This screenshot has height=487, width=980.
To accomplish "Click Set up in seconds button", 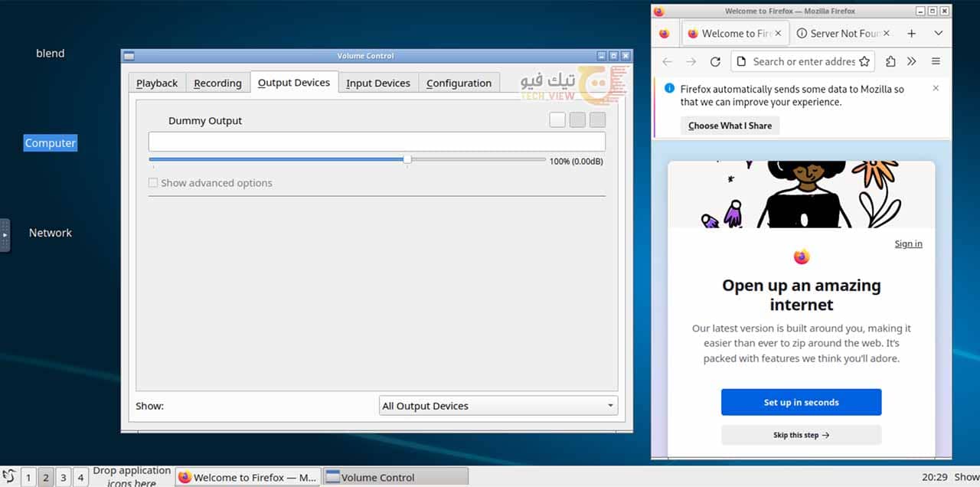I will (x=801, y=403).
